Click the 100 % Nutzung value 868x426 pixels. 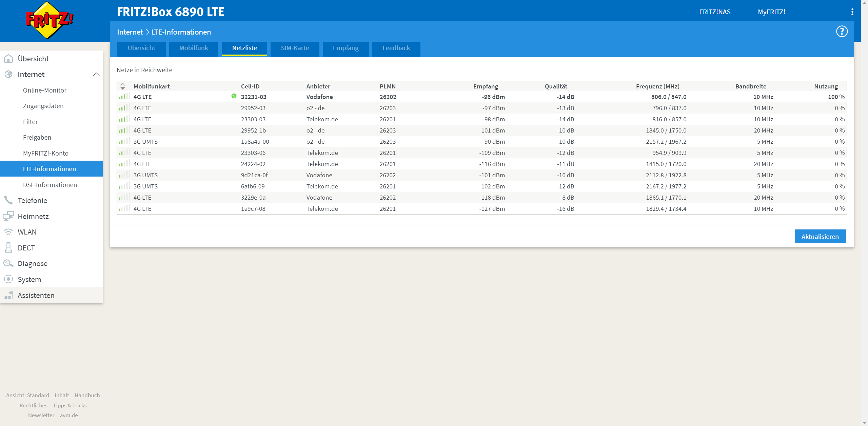click(836, 97)
